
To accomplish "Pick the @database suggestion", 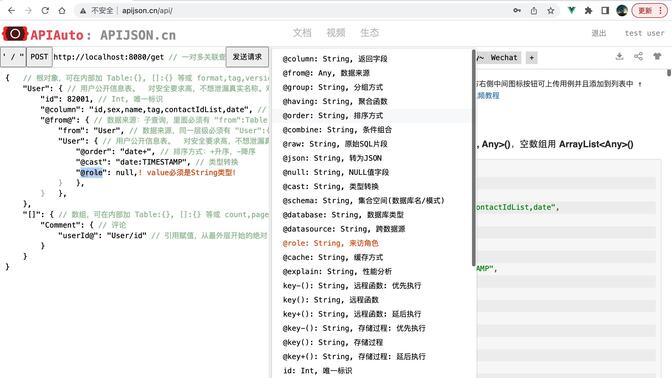I will [371, 215].
